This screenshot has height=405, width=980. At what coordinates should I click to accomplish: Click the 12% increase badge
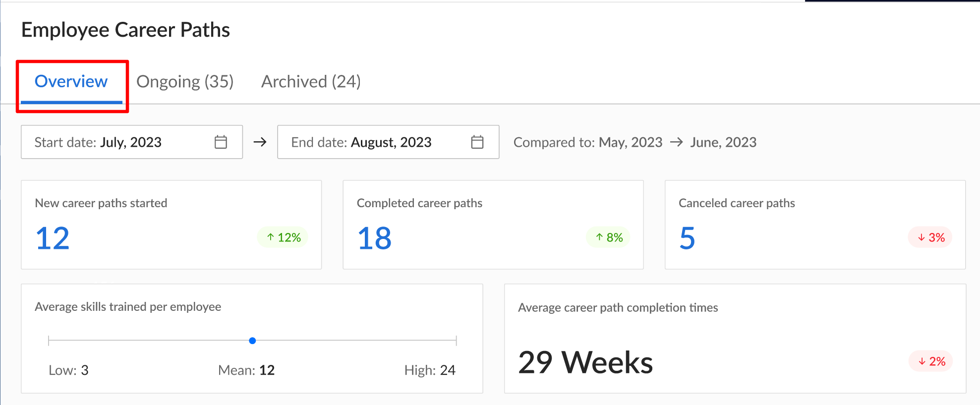(x=283, y=237)
